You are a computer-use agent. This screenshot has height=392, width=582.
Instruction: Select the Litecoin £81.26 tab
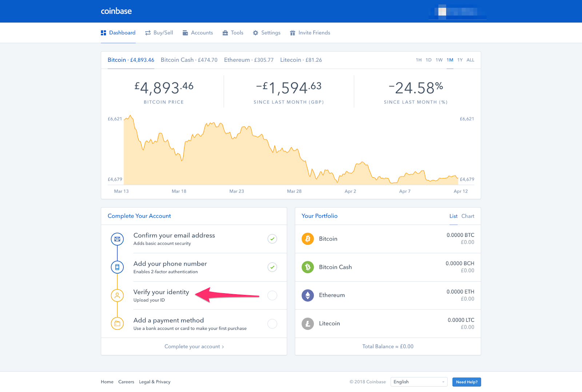pos(301,60)
